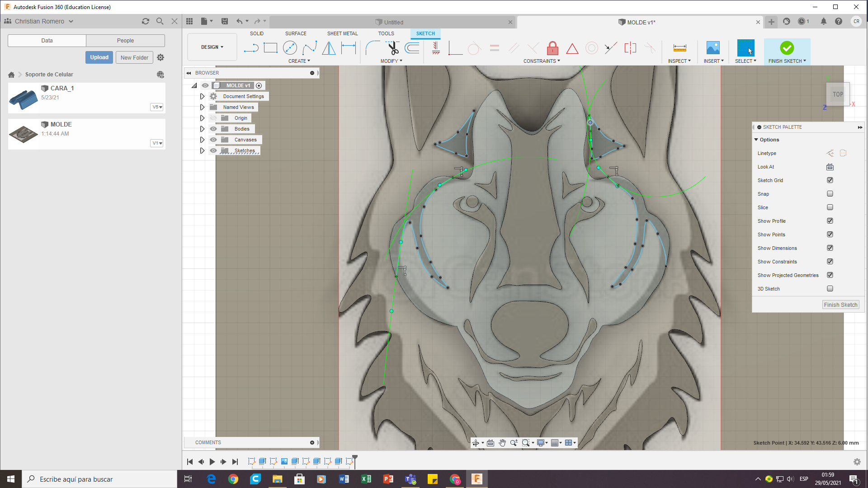Select the Circle sketch tool
Viewport: 868px width, 488px height.
290,48
